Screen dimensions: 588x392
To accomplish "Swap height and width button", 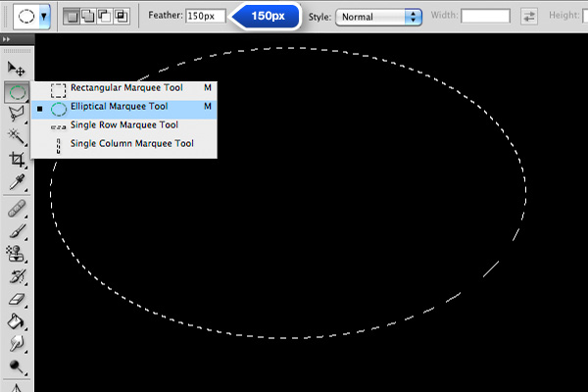I will click(529, 17).
